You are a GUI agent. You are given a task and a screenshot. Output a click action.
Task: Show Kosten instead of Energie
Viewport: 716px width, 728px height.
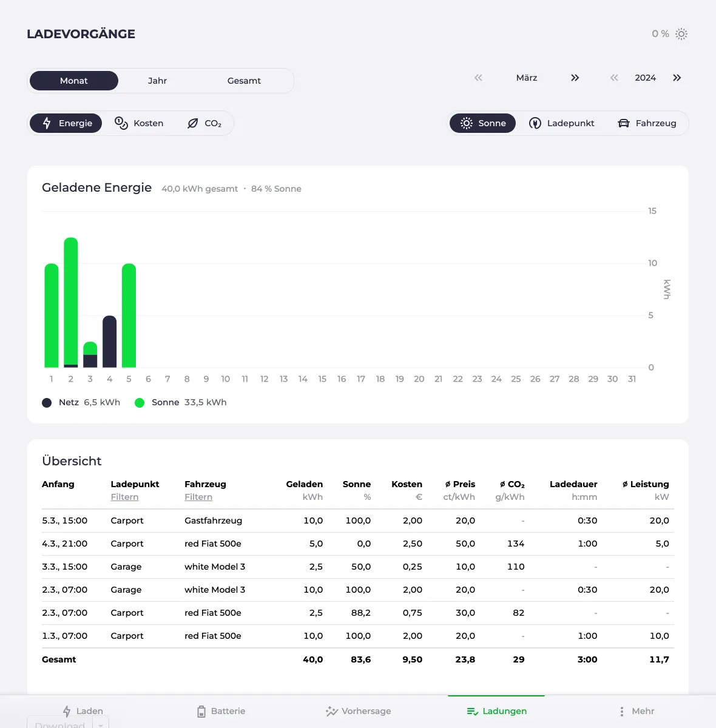coord(140,123)
